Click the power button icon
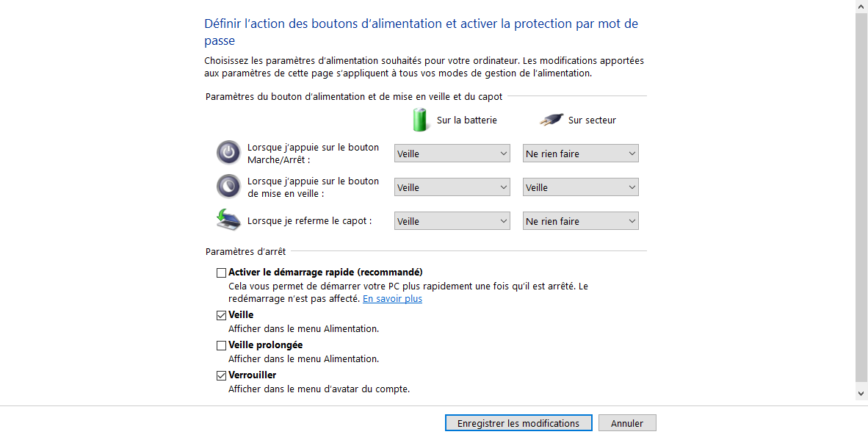The width and height of the screenshot is (868, 440). (x=228, y=153)
